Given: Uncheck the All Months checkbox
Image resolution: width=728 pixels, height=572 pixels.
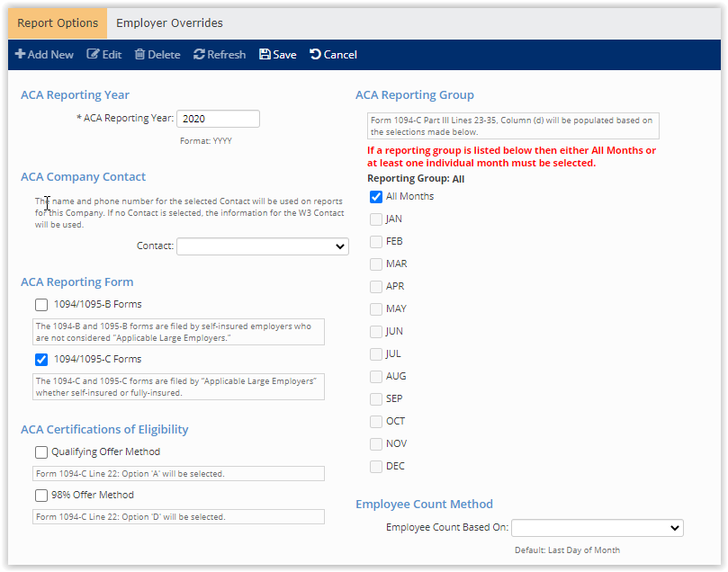Looking at the screenshot, I should [x=376, y=197].
